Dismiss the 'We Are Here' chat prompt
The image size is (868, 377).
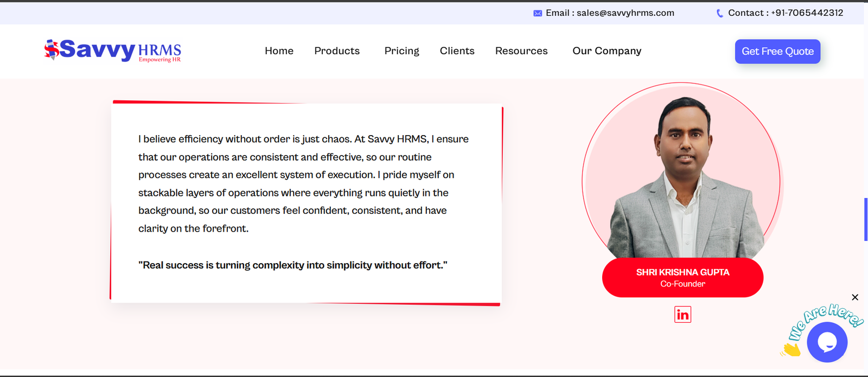(855, 297)
